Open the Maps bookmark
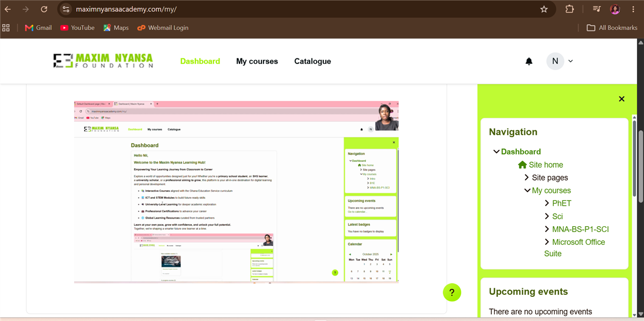Screen dimensions: 644x321 tap(116, 28)
